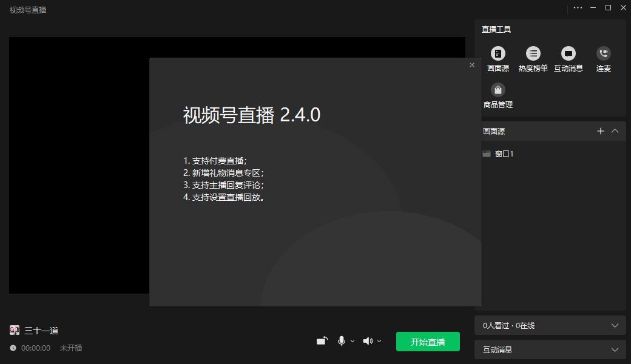The image size is (631, 364).
Task: Click the 视频号直播 2.4.0 dialog title
Action: point(252,115)
